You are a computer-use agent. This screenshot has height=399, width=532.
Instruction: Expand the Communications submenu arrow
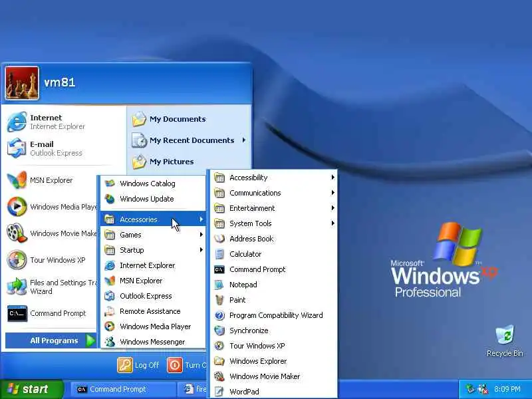click(x=333, y=193)
